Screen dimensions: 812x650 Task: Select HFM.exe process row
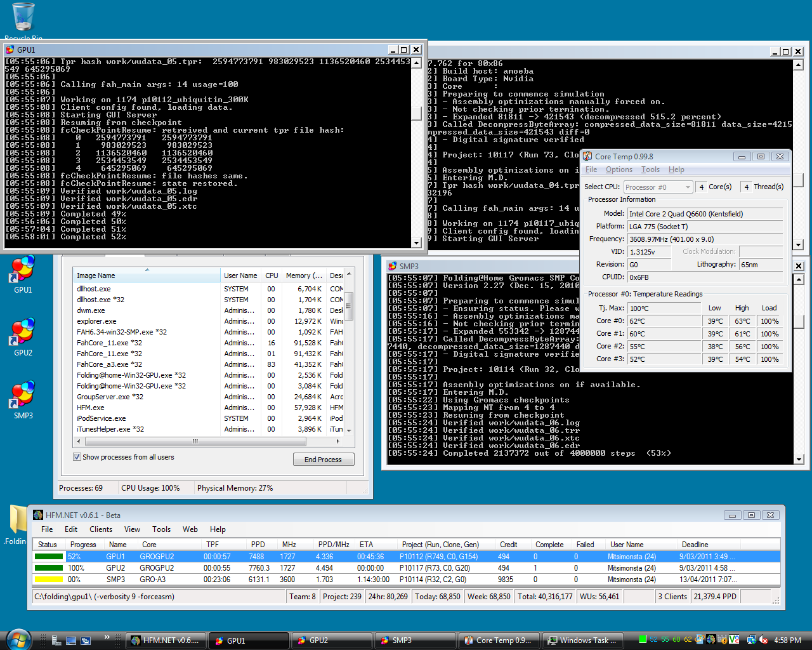tap(209, 408)
